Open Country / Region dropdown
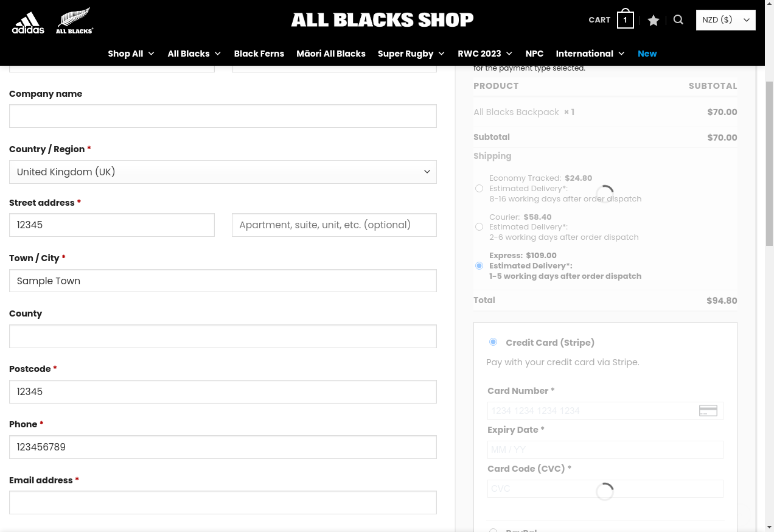Image resolution: width=774 pixels, height=532 pixels. click(x=223, y=172)
